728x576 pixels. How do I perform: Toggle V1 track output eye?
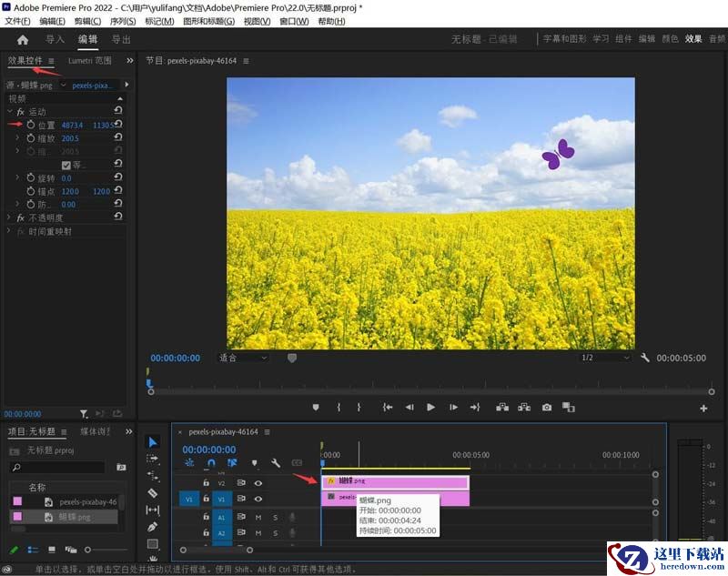click(x=258, y=499)
